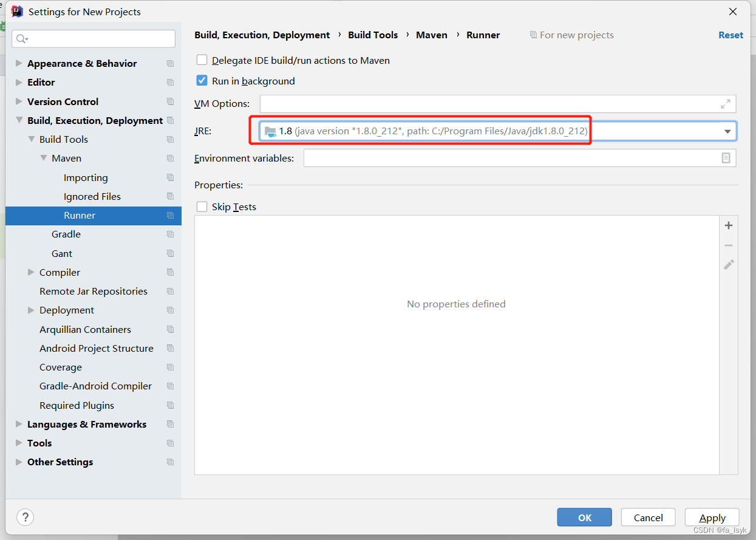
Task: Expand the Deployment node
Action: coord(31,310)
